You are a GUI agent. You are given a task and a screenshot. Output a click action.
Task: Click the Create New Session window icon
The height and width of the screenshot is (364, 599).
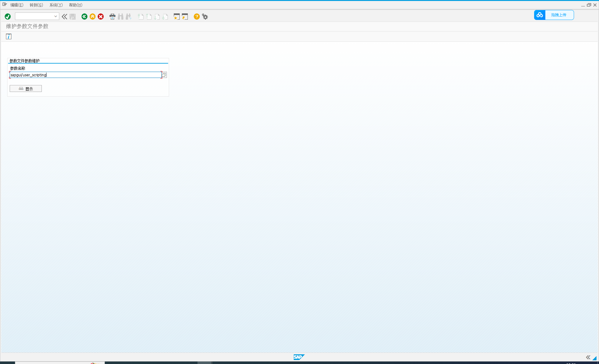click(x=177, y=17)
